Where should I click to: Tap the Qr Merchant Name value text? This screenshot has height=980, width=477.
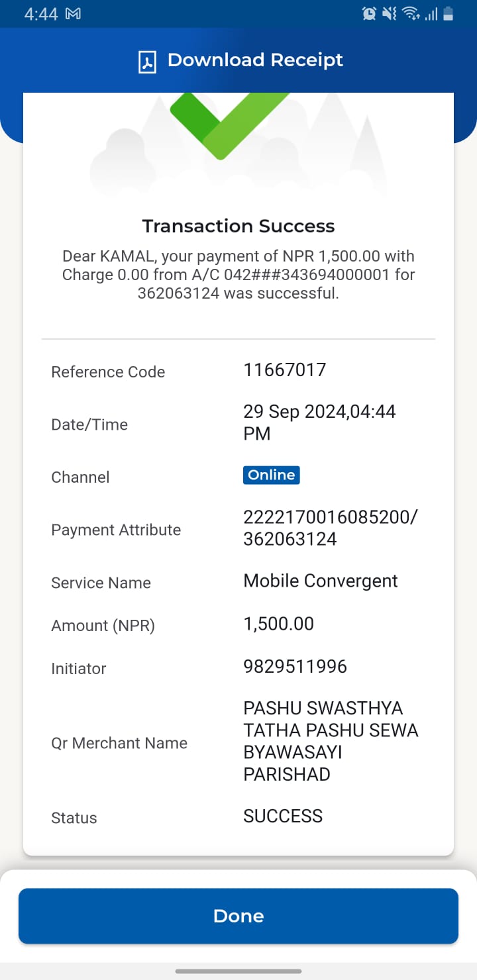pos(331,741)
